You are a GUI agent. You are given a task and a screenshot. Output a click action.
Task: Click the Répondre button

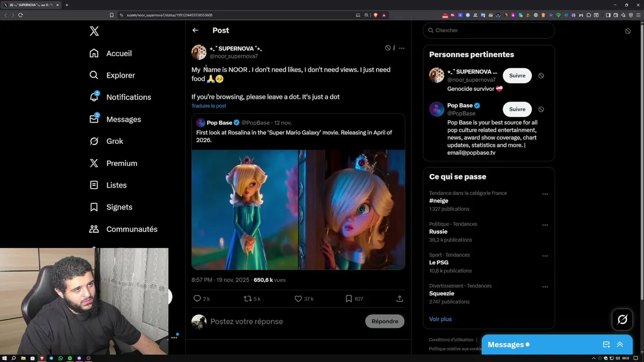(x=385, y=321)
